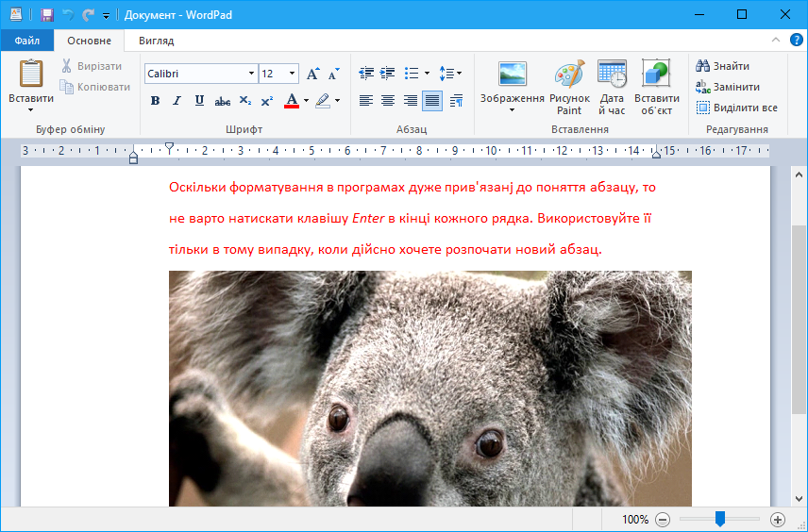Image resolution: width=808 pixels, height=532 pixels.
Task: Toggle underline formatting
Action: (199, 100)
